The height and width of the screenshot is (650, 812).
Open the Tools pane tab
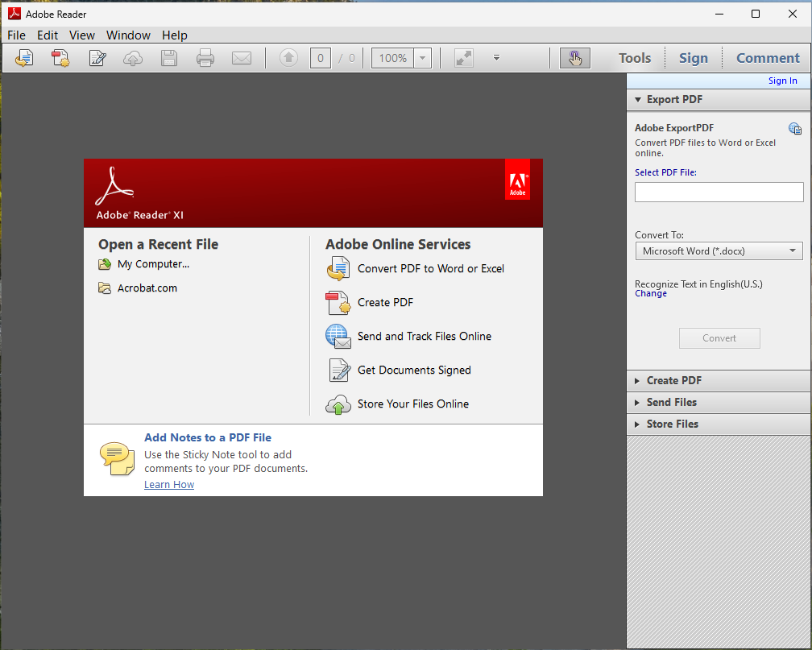[635, 58]
